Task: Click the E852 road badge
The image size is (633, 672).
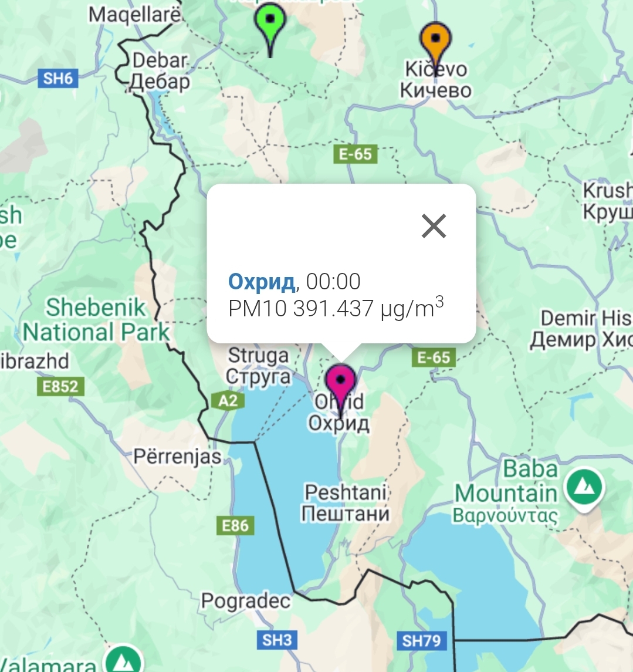Action: (x=60, y=387)
